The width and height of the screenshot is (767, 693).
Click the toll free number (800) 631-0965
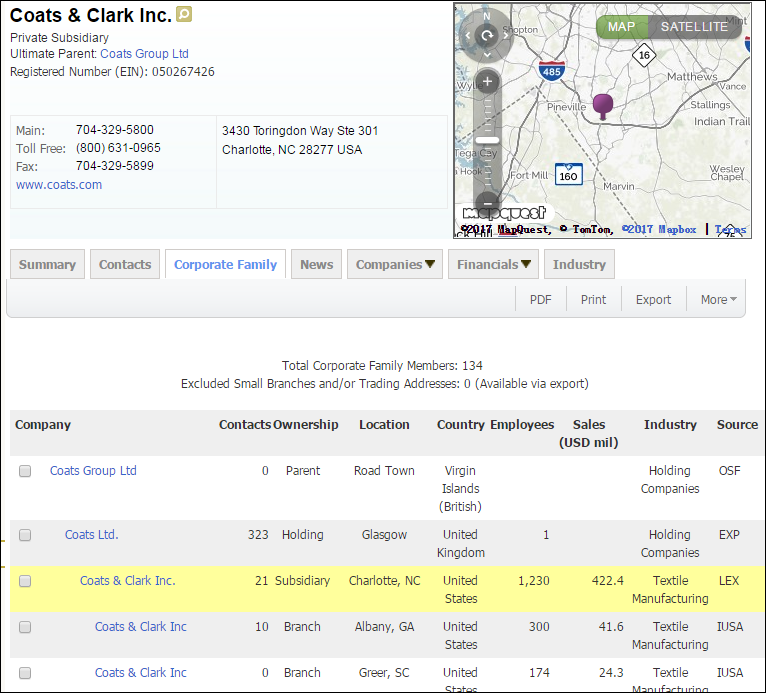tap(118, 148)
